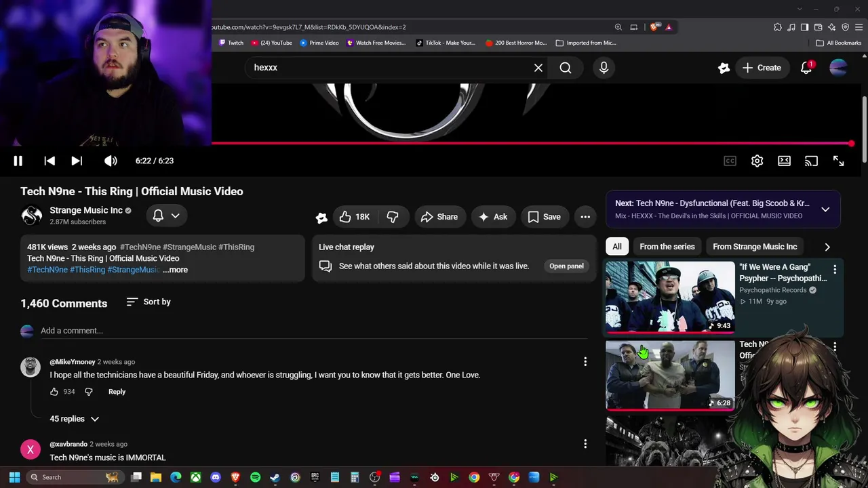
Task: Open the Imported from Mic... bookmarks folder
Action: point(586,43)
